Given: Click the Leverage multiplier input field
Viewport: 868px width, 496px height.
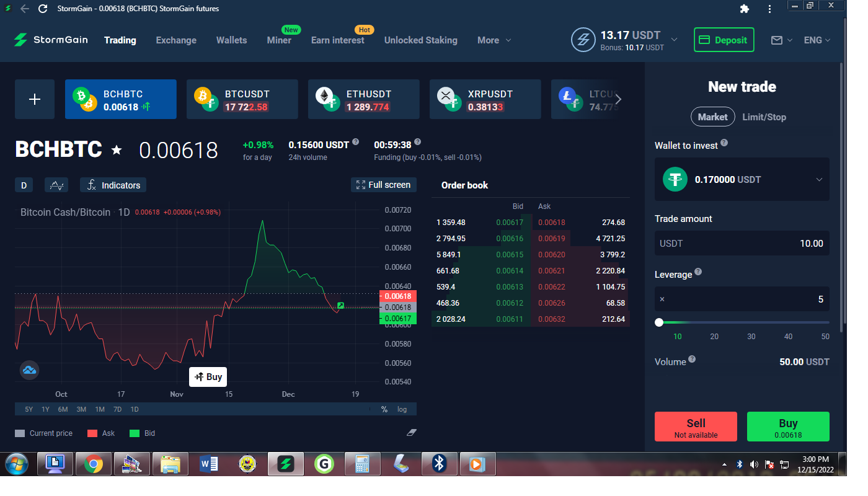Looking at the screenshot, I should (x=742, y=299).
